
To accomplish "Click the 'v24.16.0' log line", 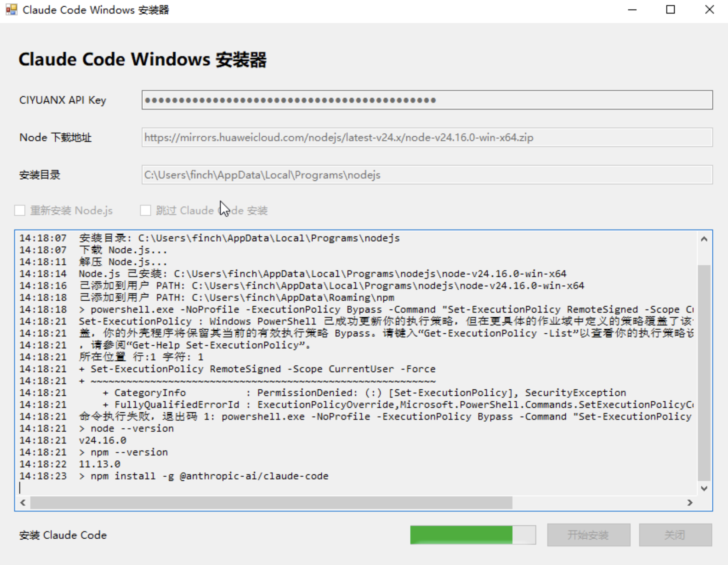I will [73, 440].
